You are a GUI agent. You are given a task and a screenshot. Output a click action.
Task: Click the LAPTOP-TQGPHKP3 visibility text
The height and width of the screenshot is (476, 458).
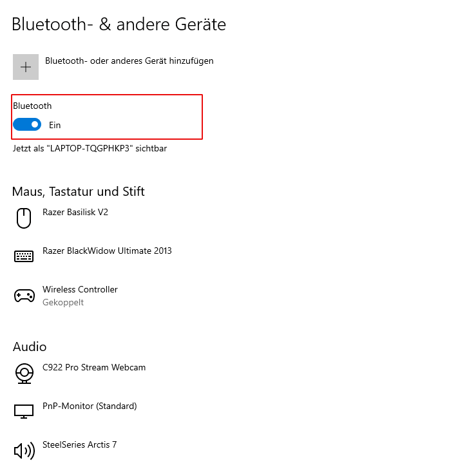click(x=90, y=148)
